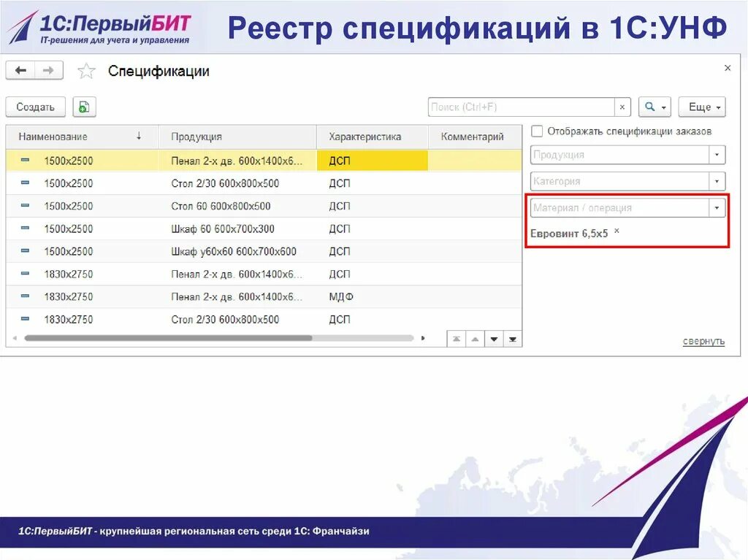The image size is (748, 560).
Task: Focus the Поиск (Ctrl+F) search field
Action: pyautogui.click(x=522, y=107)
